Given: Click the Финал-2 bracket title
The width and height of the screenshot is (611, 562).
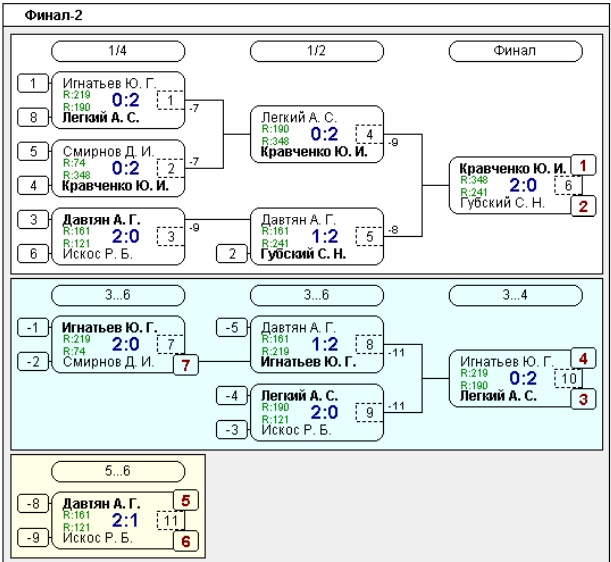Looking at the screenshot, I should (x=53, y=16).
